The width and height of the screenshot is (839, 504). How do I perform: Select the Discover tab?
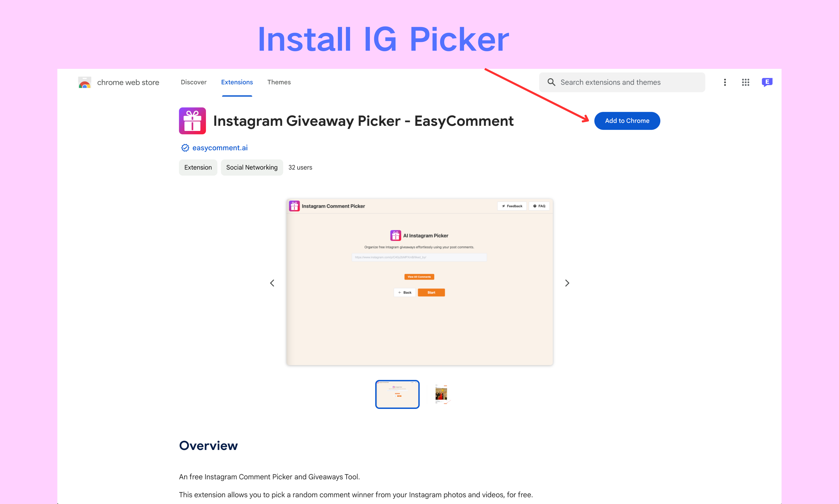point(193,82)
